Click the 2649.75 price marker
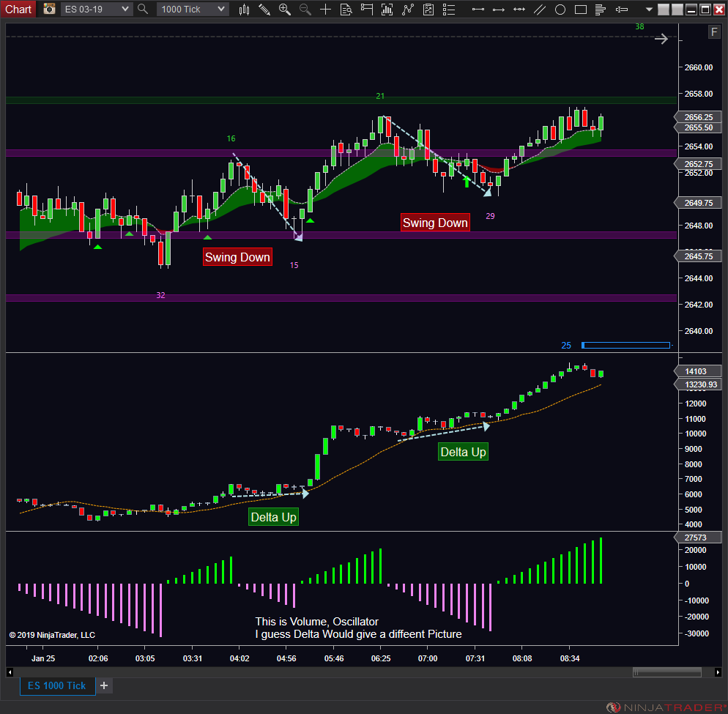The width and height of the screenshot is (728, 714). pos(698,203)
